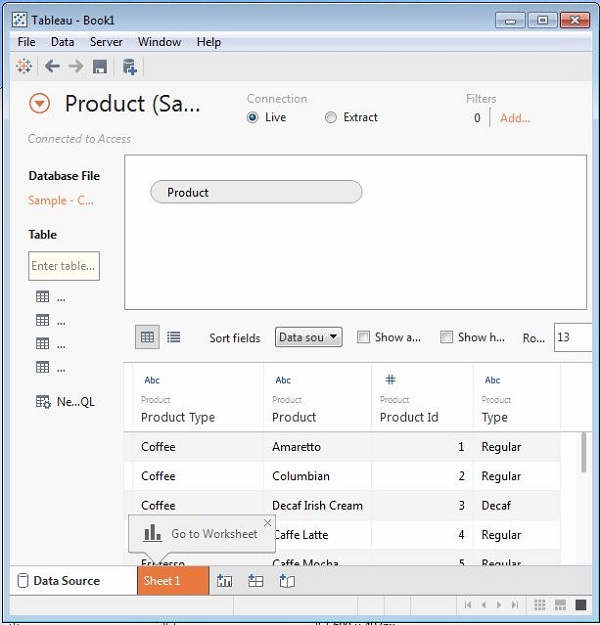Select the Amaretto cell
The height and width of the screenshot is (625, 600).
(317, 447)
